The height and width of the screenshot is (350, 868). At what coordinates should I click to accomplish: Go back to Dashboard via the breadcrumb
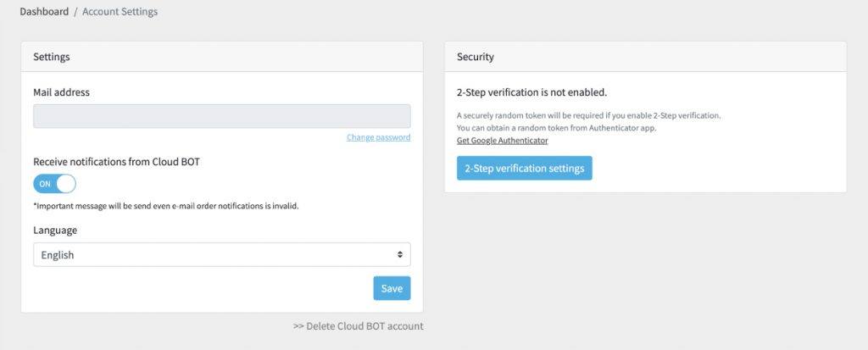(44, 12)
